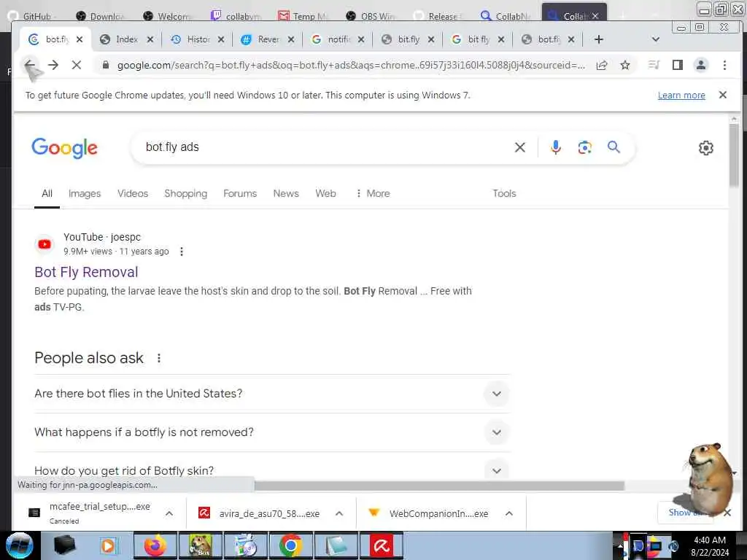This screenshot has width=747, height=560.
Task: Select the Images search tab
Action: tap(85, 193)
